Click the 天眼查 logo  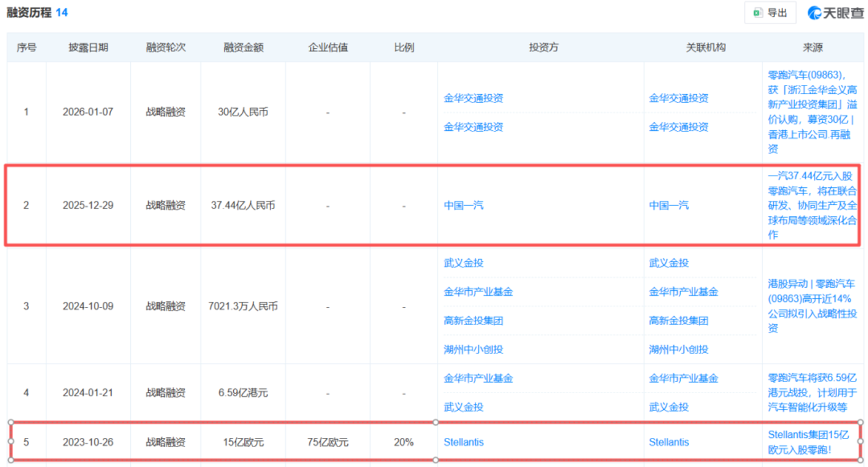[x=835, y=13]
